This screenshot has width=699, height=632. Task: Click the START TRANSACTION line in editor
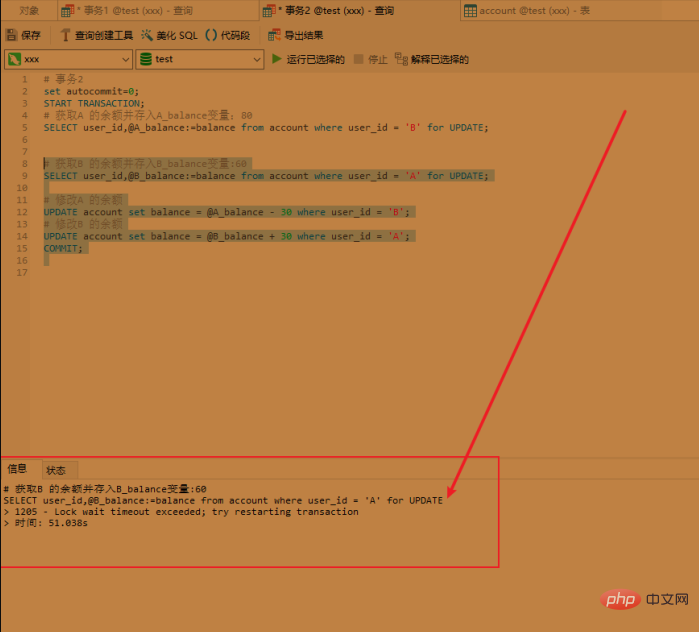[94, 103]
